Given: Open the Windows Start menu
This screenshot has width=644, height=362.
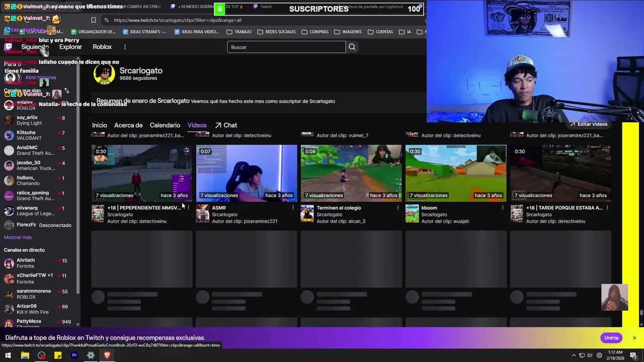Looking at the screenshot, I should 8,355.
